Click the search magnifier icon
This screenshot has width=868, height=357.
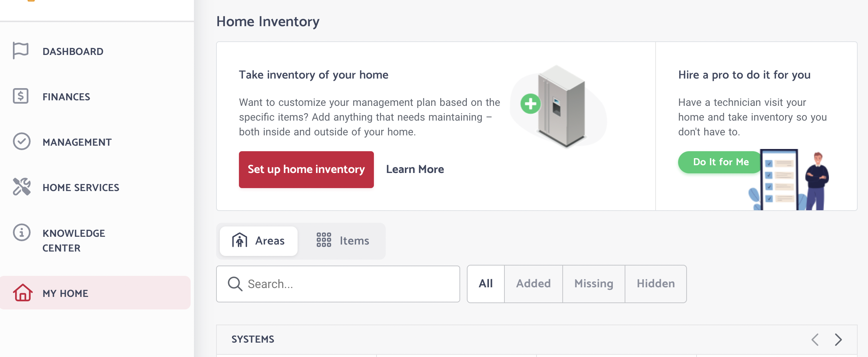235,284
